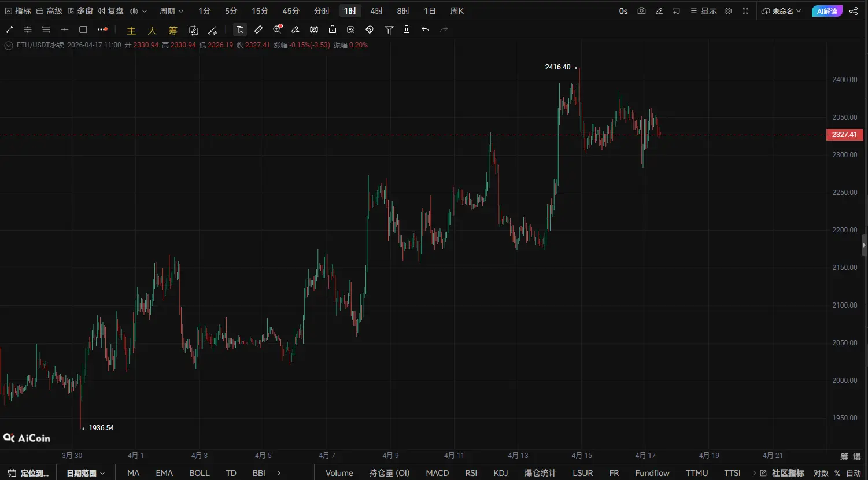Open more drawing tools (three dots)
The width and height of the screenshot is (868, 480).
pyautogui.click(x=102, y=29)
